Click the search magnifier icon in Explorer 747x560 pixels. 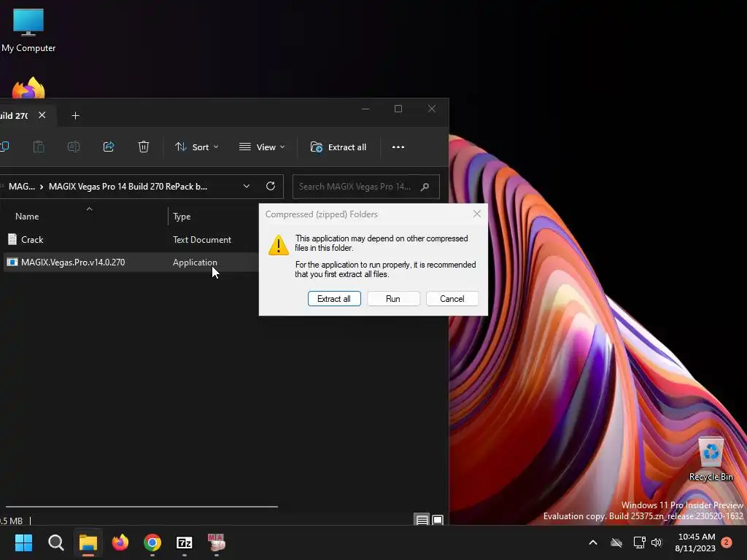pyautogui.click(x=425, y=187)
